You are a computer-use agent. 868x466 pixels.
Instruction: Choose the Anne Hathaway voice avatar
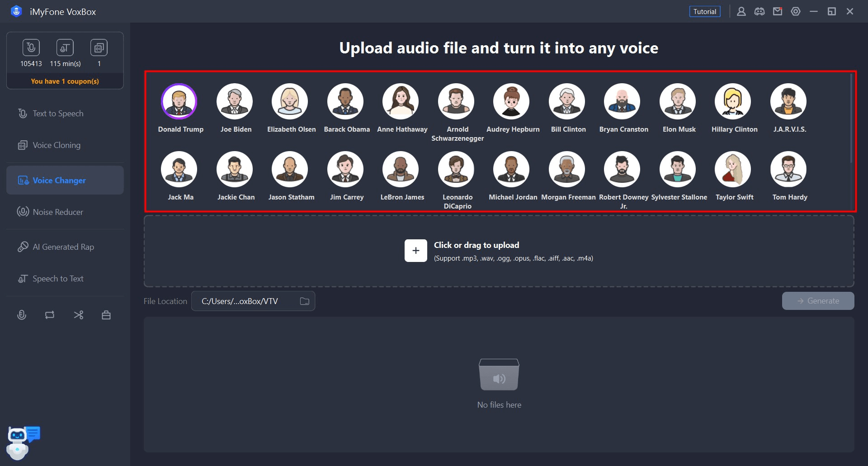(401, 101)
